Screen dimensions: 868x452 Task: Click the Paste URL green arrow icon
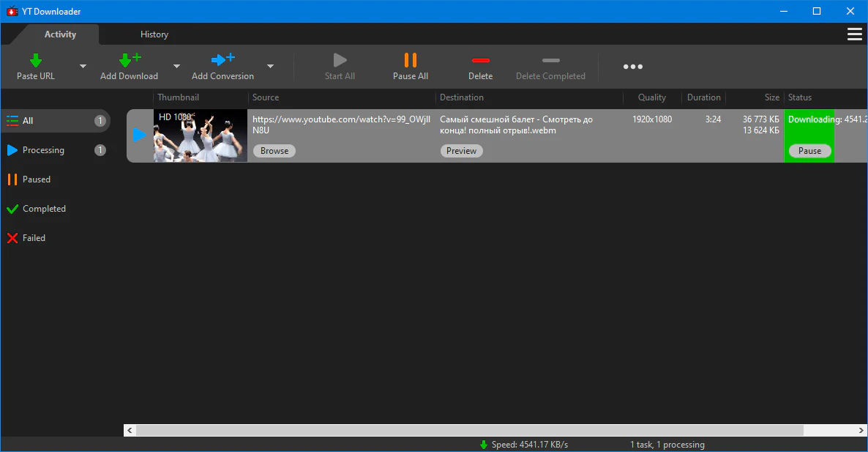36,60
